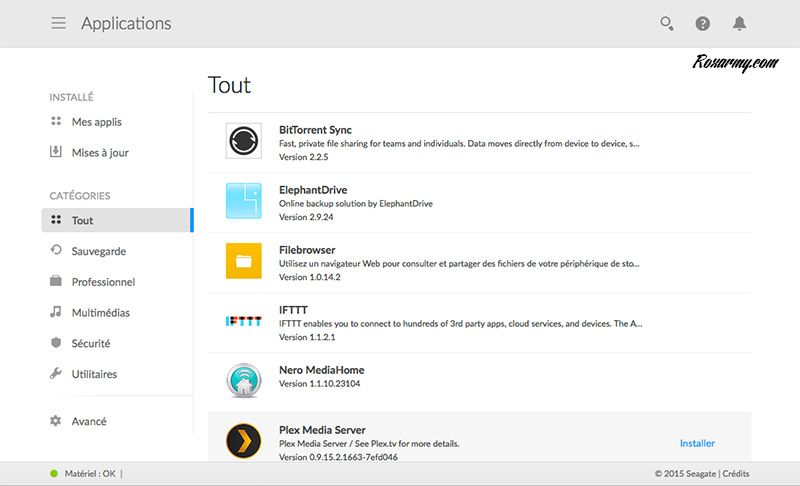
Task: Browse the Multimédias category
Action: click(100, 313)
